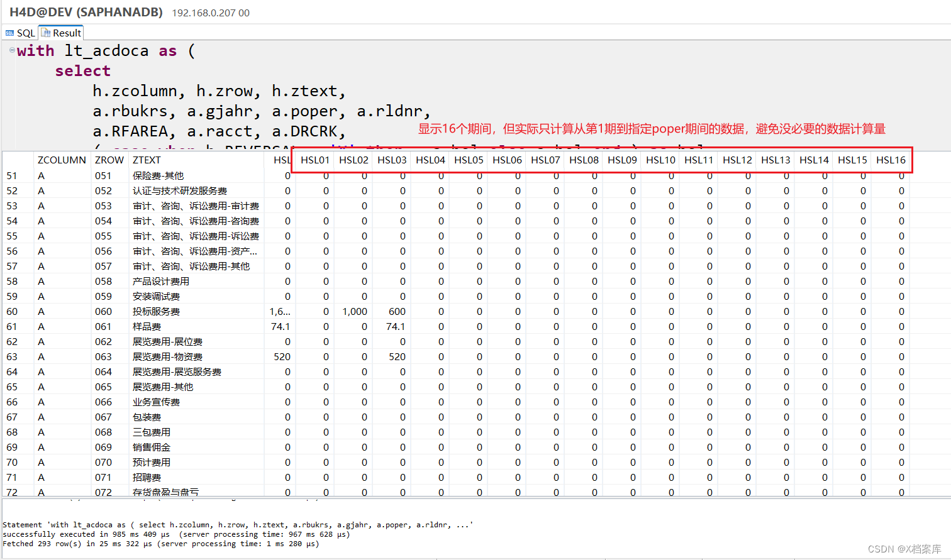Viewport: 951px width, 560px height.
Task: Select row number 66
Action: [12, 402]
